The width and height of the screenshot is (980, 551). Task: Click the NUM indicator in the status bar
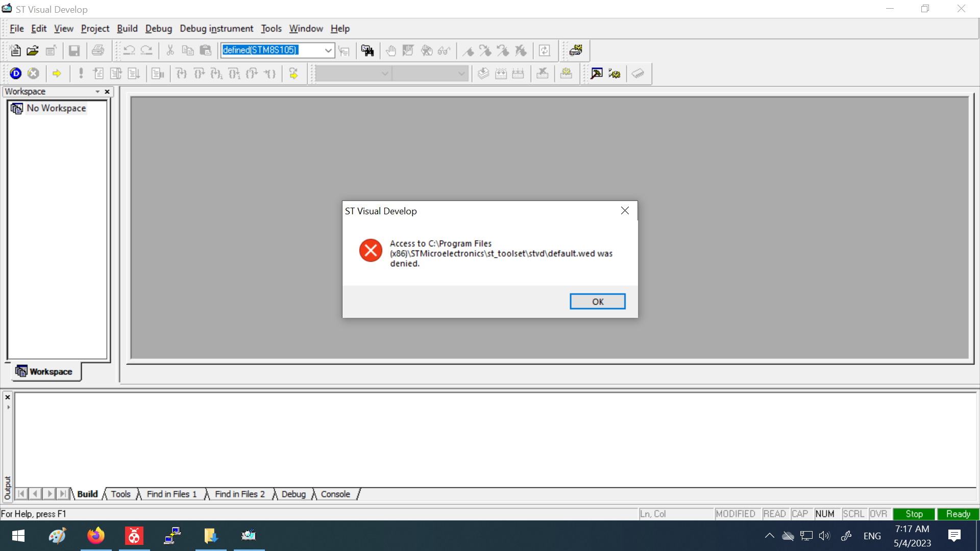click(x=825, y=514)
